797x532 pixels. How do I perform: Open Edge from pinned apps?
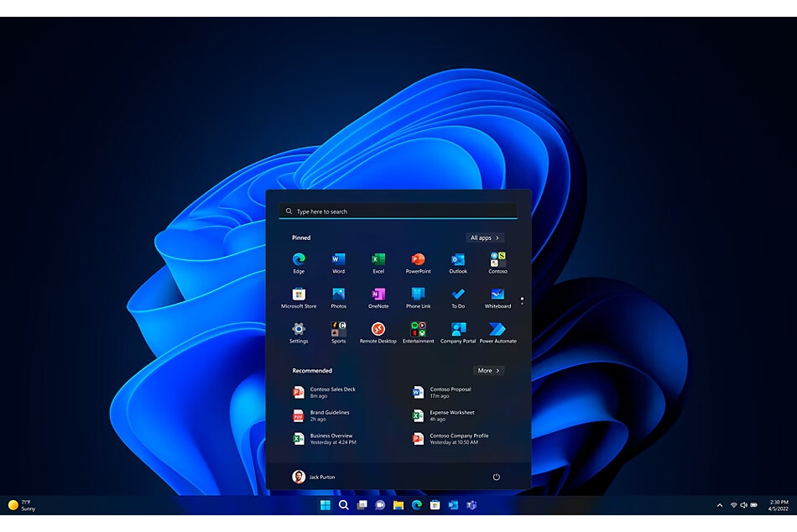(x=299, y=260)
